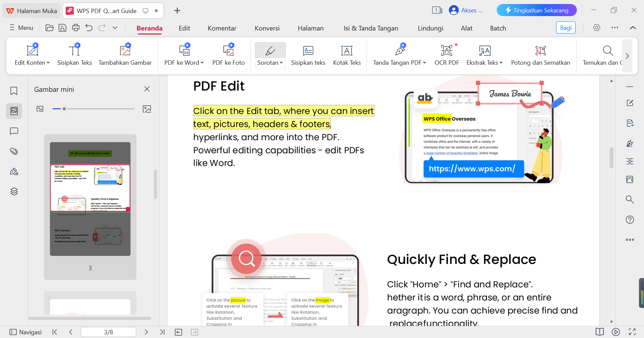This screenshot has width=644, height=338.
Task: Open the Kotak Teks tool
Action: [347, 55]
